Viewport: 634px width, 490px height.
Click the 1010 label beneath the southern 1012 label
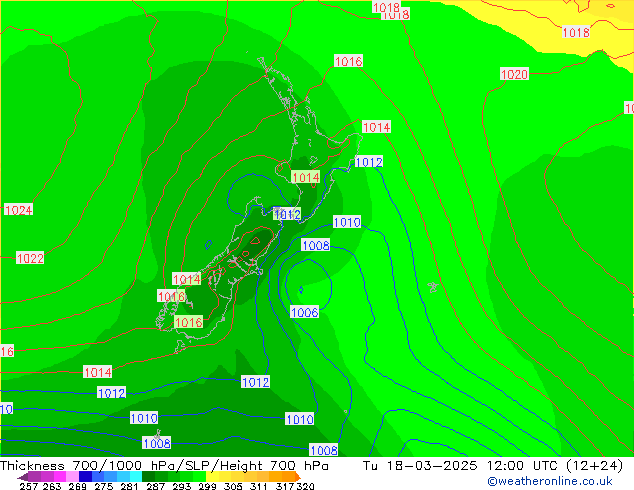click(x=300, y=419)
